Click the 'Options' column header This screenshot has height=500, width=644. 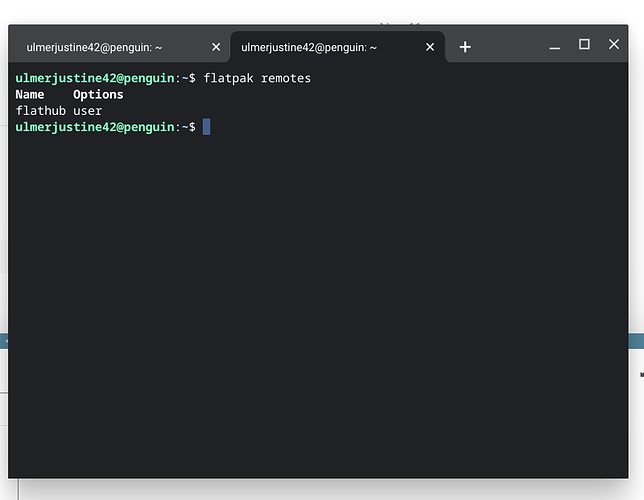(98, 95)
